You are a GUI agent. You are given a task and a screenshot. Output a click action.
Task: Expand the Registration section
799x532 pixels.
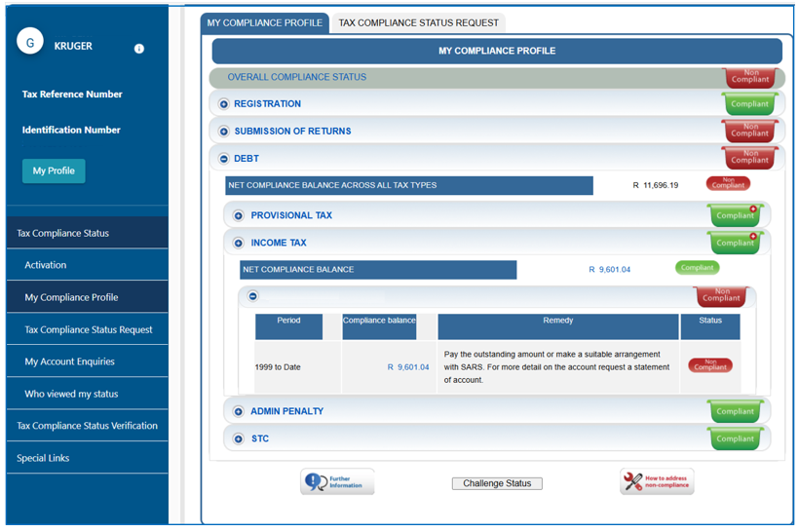click(224, 104)
